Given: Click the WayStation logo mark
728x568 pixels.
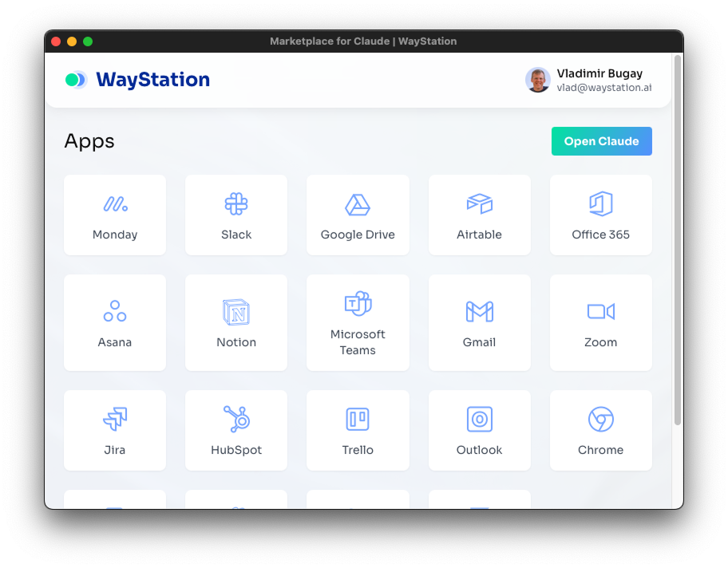Looking at the screenshot, I should coord(76,80).
